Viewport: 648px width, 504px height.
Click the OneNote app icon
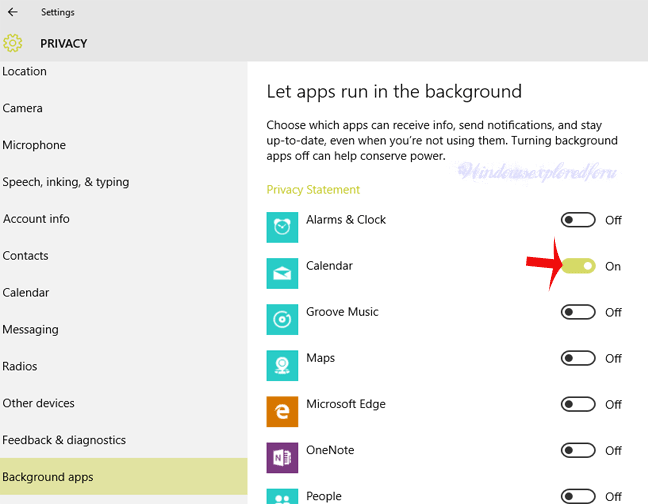[282, 458]
